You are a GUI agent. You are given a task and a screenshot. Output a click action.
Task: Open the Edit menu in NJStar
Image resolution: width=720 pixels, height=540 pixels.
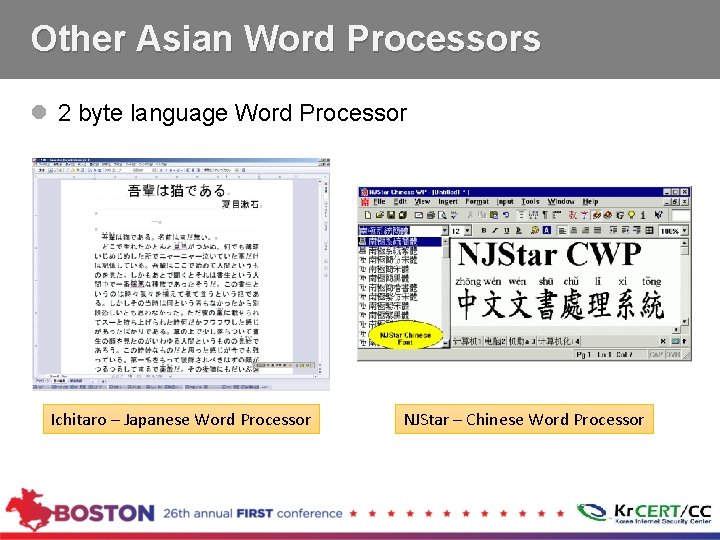coord(400,202)
